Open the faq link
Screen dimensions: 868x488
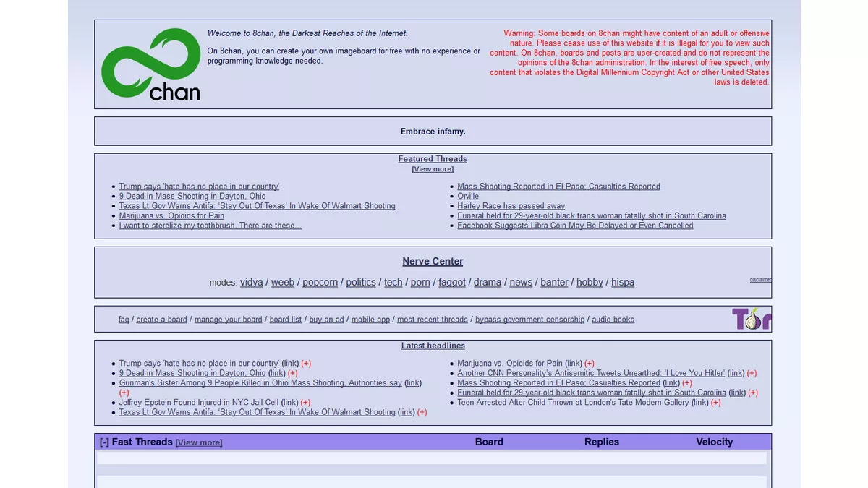point(124,320)
